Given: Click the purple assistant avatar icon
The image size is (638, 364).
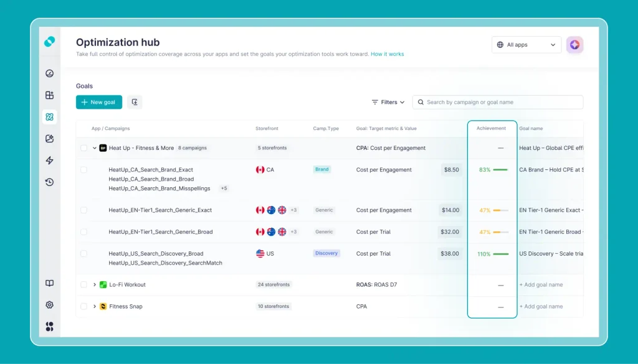Looking at the screenshot, I should click(x=574, y=45).
